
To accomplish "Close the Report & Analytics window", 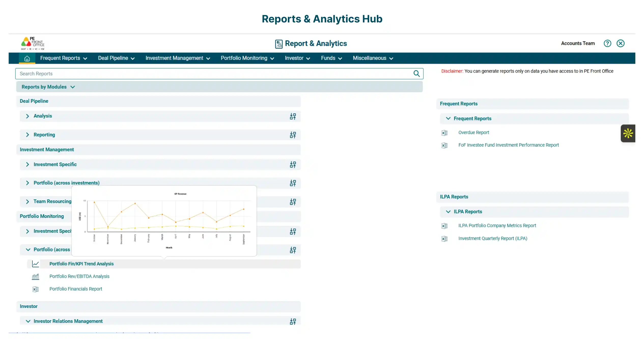I will click(621, 43).
